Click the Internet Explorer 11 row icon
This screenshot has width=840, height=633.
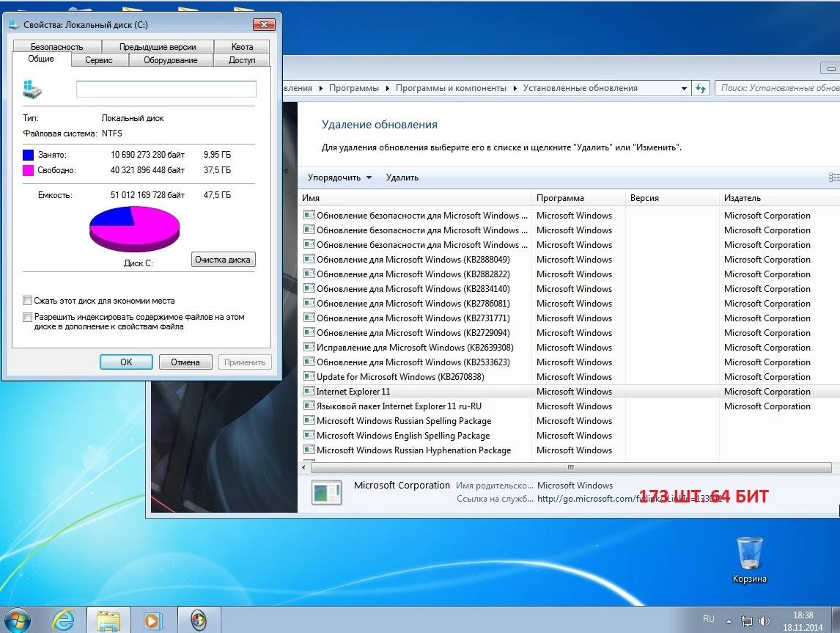point(309,391)
